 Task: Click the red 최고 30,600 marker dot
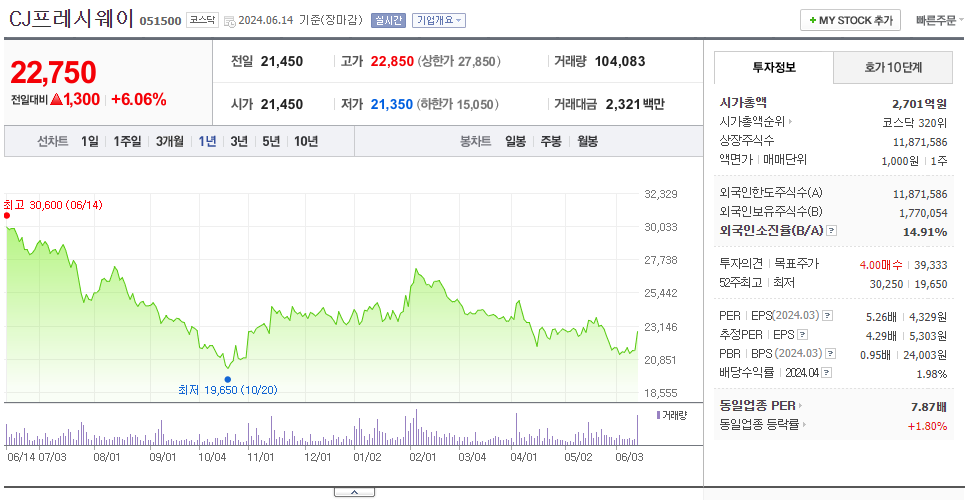[7, 215]
